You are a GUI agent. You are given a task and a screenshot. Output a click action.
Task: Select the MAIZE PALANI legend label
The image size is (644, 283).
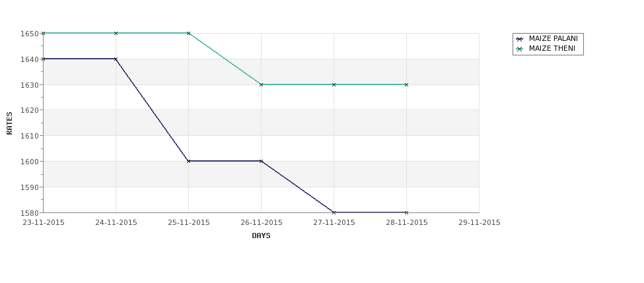click(553, 38)
